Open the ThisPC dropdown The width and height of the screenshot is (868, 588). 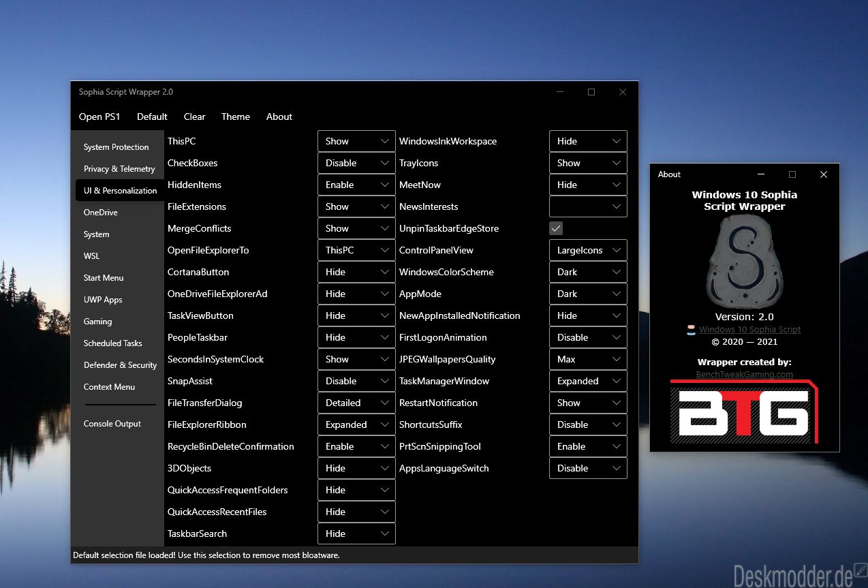click(356, 141)
